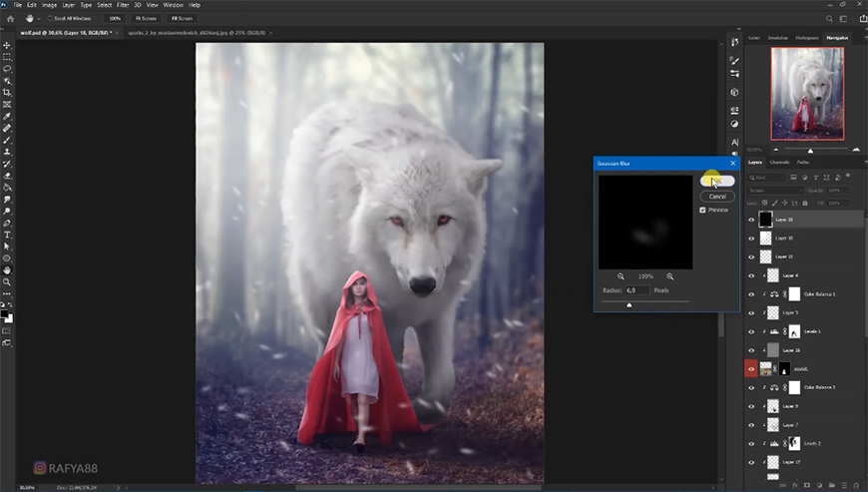Image resolution: width=868 pixels, height=492 pixels.
Task: Click the Add layer mask icon
Action: coord(807,485)
